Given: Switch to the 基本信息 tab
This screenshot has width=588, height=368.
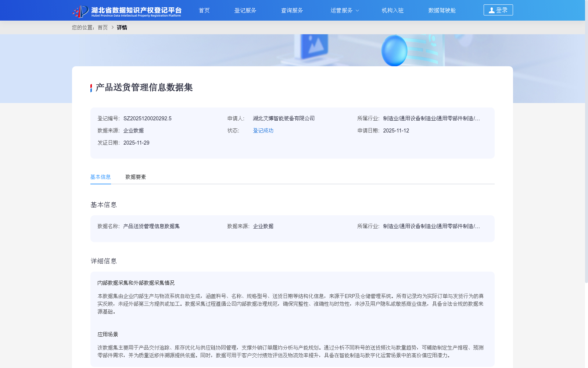Looking at the screenshot, I should coord(101,177).
